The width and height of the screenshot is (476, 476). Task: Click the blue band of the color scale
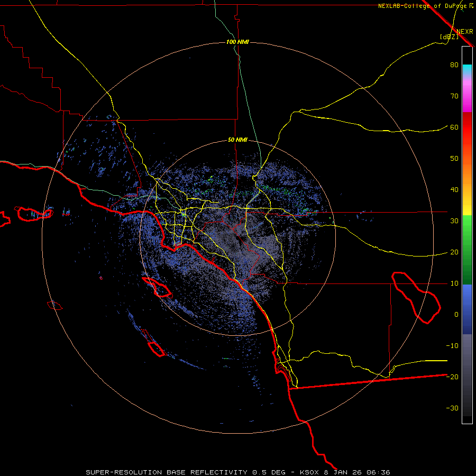467,309
